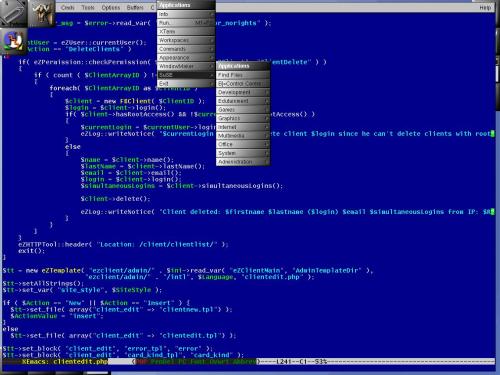Expand the Graphics submenu

click(x=243, y=118)
